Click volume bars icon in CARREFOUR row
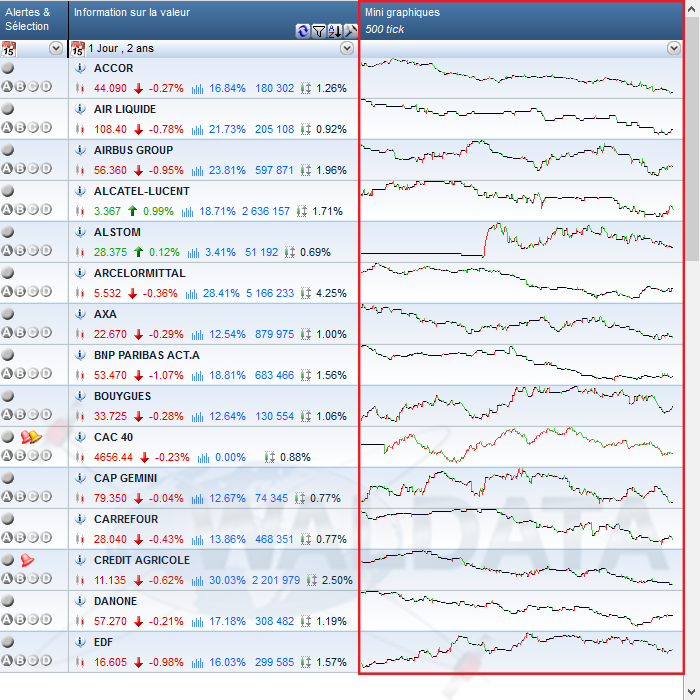Image resolution: width=700 pixels, height=700 pixels. pos(197,539)
